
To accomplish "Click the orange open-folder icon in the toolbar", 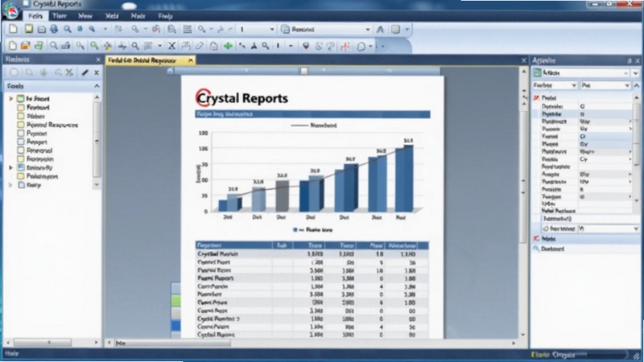I will pos(26,46).
